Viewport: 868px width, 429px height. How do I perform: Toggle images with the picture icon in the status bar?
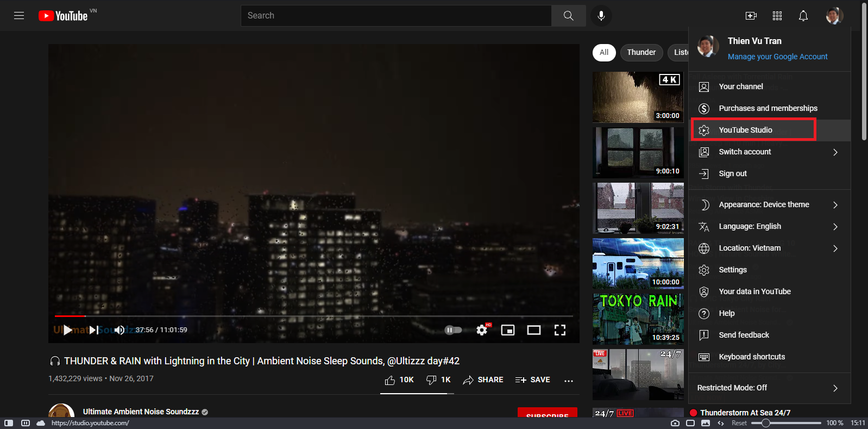click(x=706, y=423)
